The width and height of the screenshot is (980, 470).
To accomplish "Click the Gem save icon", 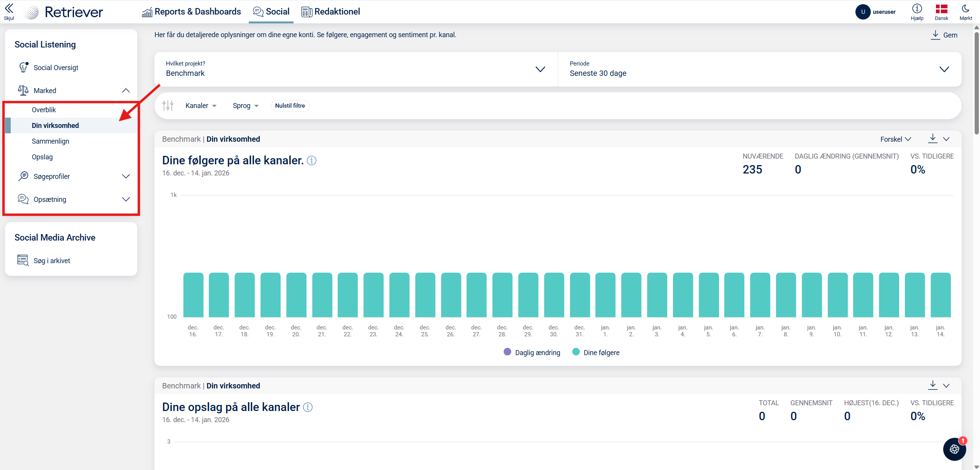I will (936, 35).
